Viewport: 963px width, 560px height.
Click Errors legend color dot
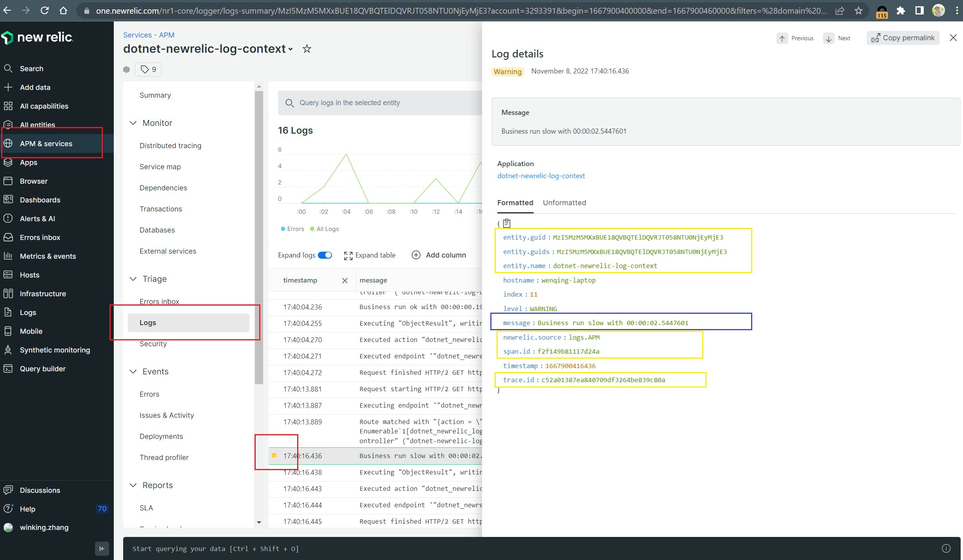(283, 229)
